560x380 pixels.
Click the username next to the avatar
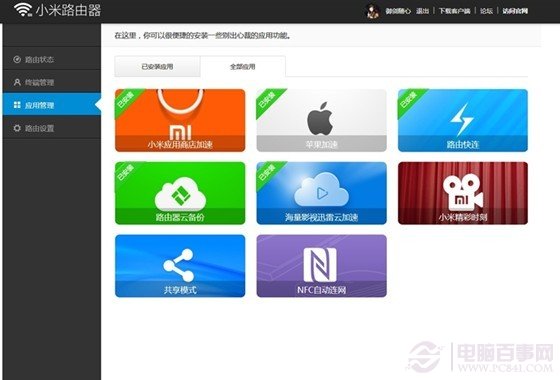(398, 11)
